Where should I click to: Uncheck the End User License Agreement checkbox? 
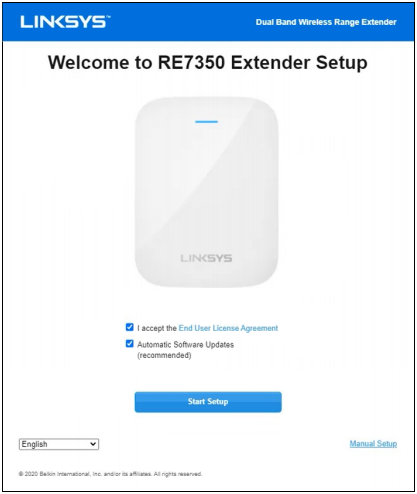(130, 327)
